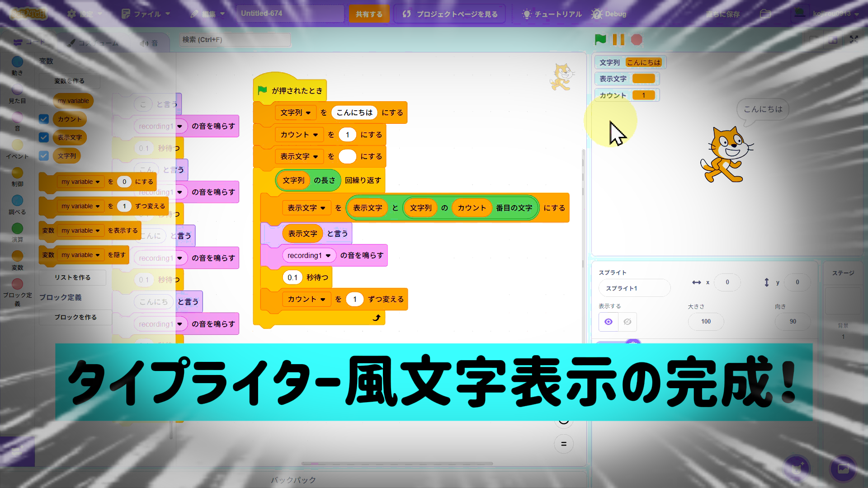Image resolution: width=868 pixels, height=488 pixels.
Task: Open the 編集 menu
Action: [208, 14]
